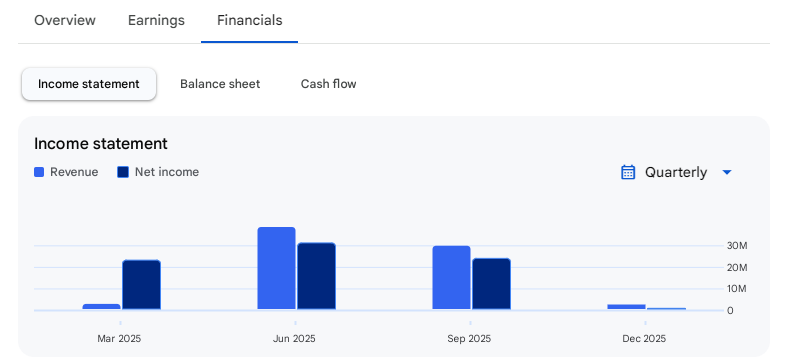Switch to Cash flow view
The height and width of the screenshot is (362, 789).
click(x=329, y=84)
